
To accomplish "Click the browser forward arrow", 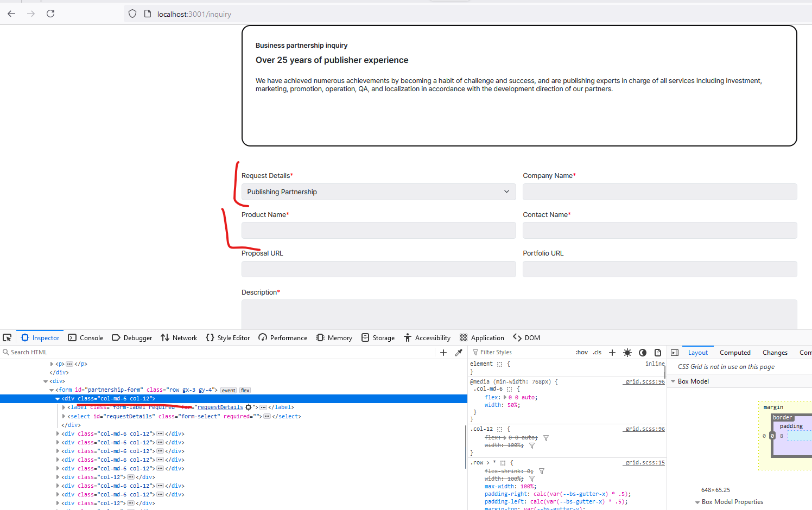I will pyautogui.click(x=31, y=14).
